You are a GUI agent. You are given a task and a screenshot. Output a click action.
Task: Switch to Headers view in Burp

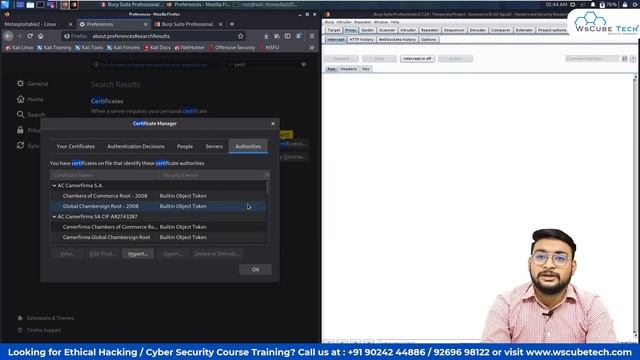[348, 69]
